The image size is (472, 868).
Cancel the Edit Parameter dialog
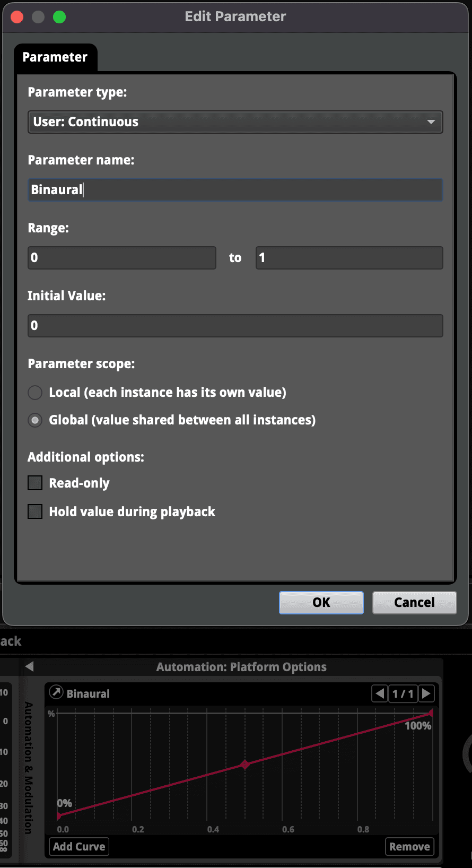coord(414,602)
